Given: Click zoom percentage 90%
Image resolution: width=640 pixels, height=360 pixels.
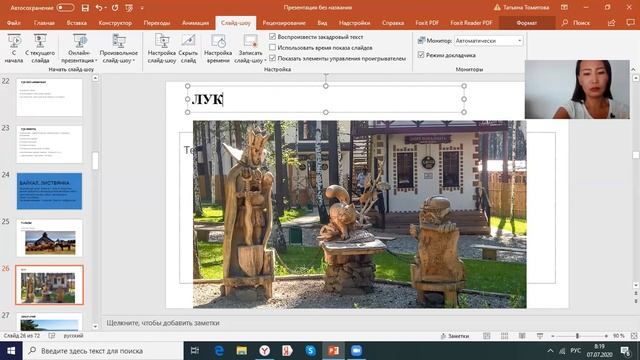Looking at the screenshot, I should click(619, 336).
